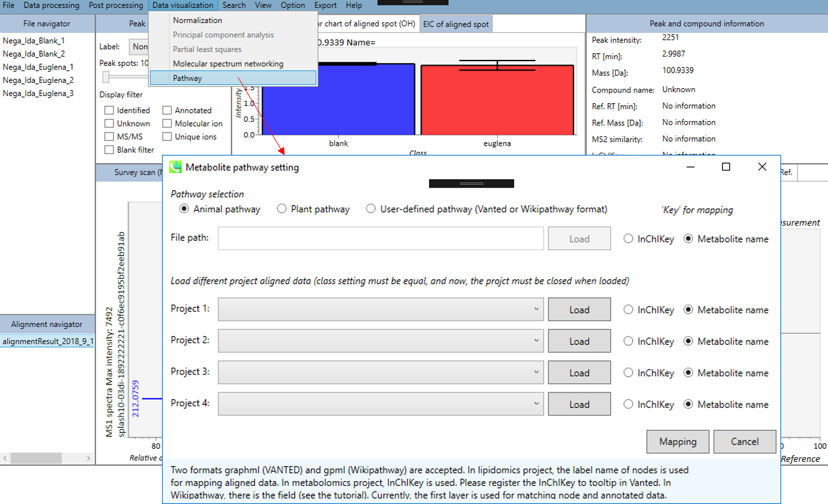
Task: Open the Data processing menu
Action: (52, 5)
